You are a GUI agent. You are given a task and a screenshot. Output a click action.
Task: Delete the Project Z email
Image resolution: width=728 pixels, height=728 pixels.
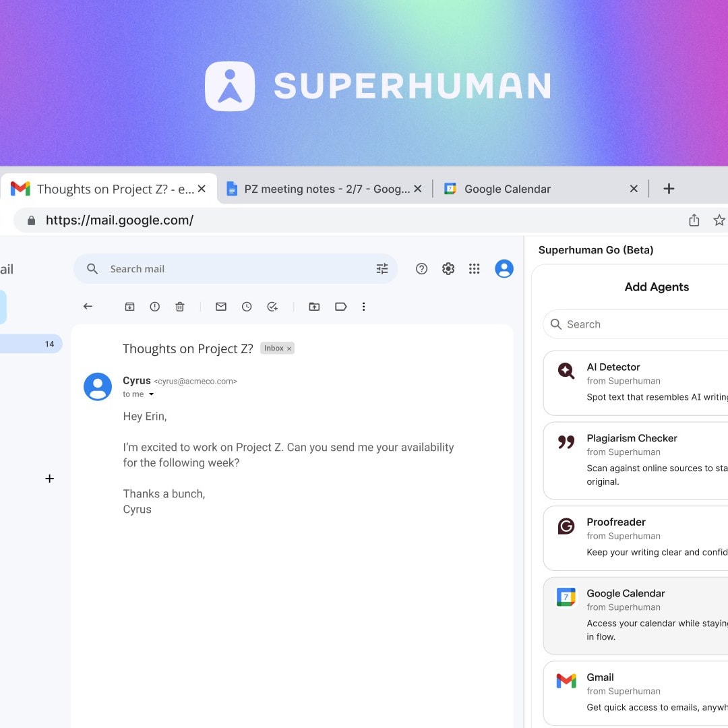click(179, 306)
